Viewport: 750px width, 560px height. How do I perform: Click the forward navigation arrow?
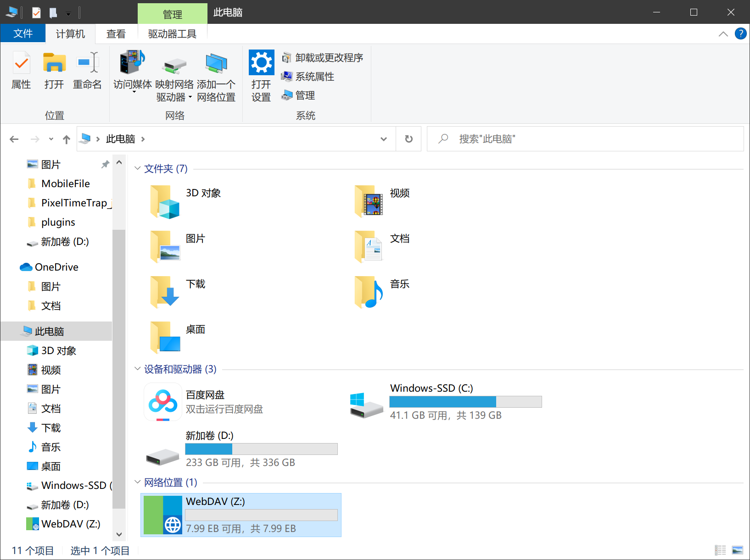tap(35, 139)
